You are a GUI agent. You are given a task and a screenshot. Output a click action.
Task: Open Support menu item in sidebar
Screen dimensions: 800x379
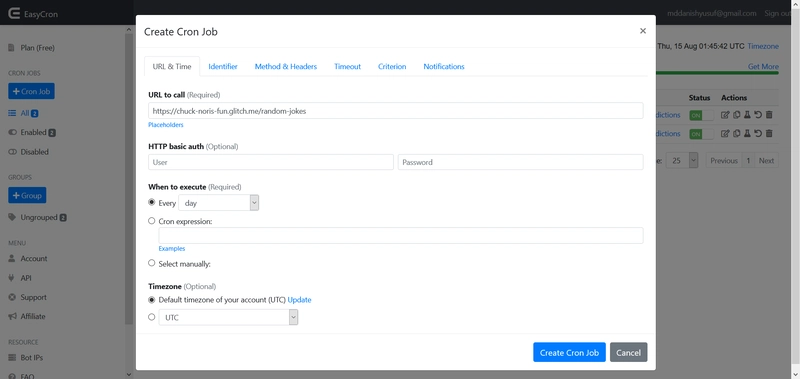point(28,297)
